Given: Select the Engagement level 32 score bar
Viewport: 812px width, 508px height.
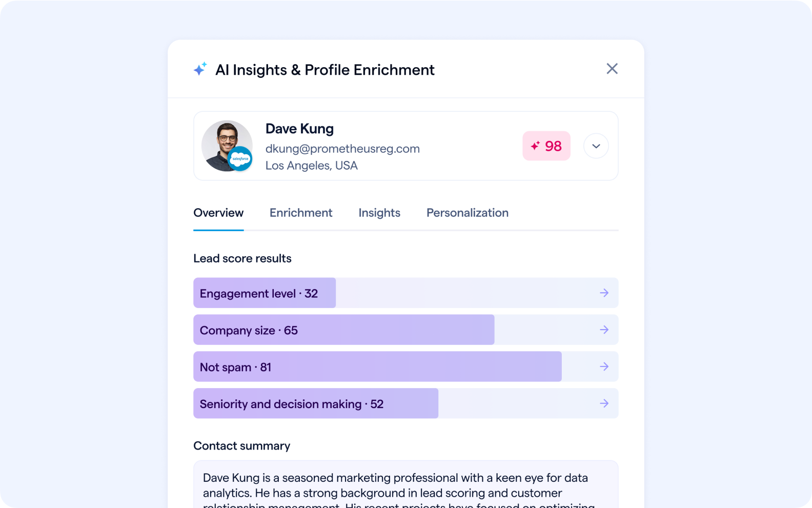Looking at the screenshot, I should 265,293.
